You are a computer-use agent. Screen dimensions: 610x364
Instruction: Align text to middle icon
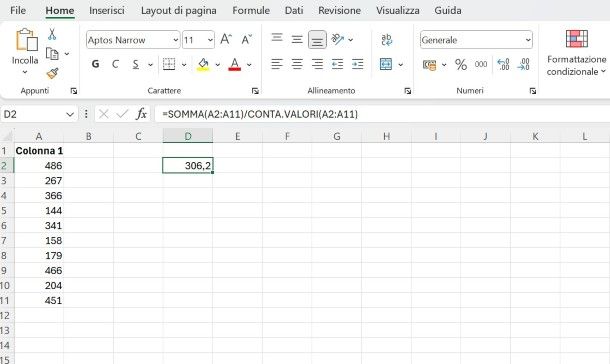coord(297,39)
